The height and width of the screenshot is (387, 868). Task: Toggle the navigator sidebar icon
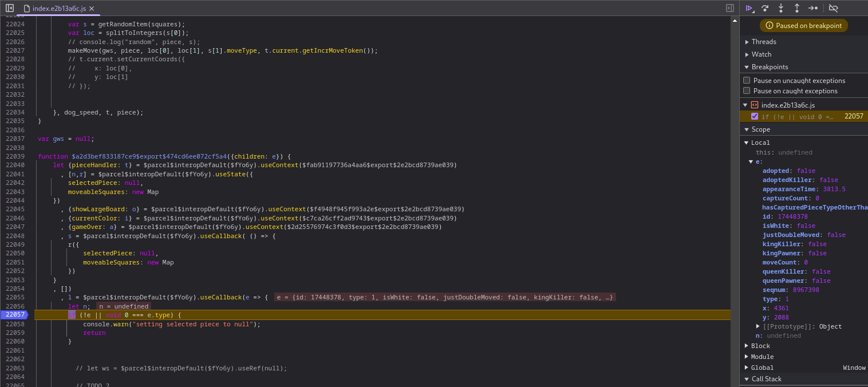[x=9, y=8]
